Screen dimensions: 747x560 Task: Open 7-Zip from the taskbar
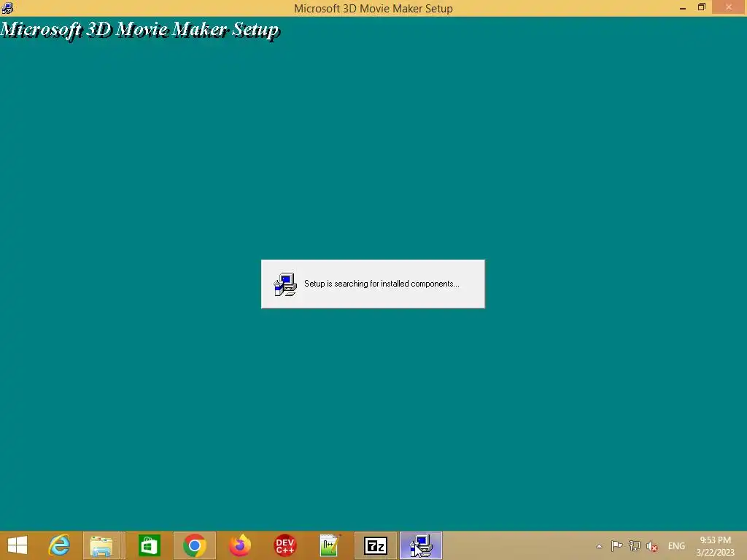tap(376, 545)
